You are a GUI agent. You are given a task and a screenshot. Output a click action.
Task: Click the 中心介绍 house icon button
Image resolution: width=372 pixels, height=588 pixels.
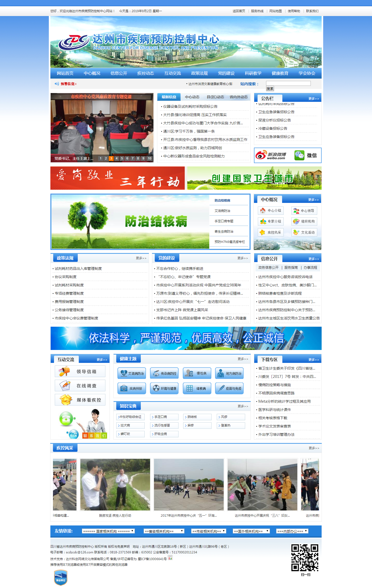[270, 211]
